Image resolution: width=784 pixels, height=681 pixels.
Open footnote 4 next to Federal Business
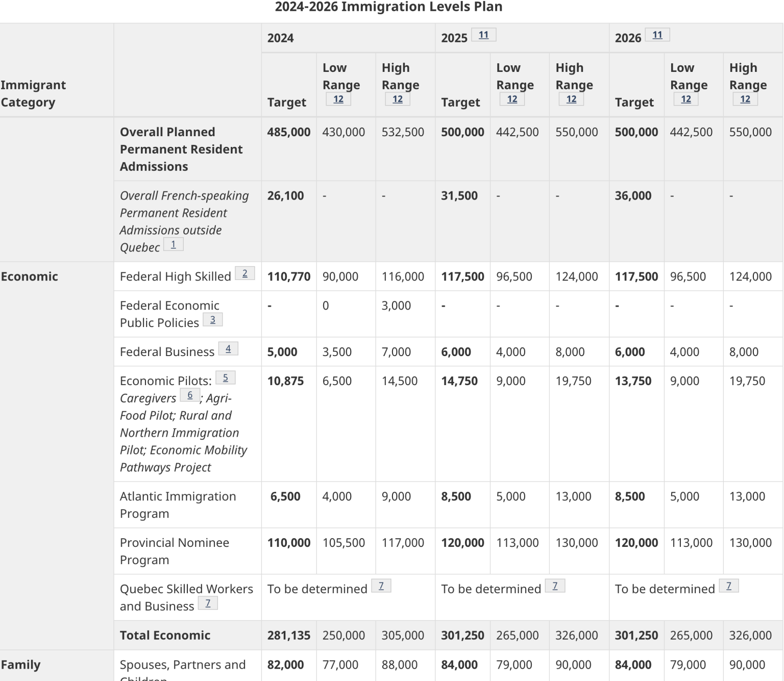click(x=228, y=348)
